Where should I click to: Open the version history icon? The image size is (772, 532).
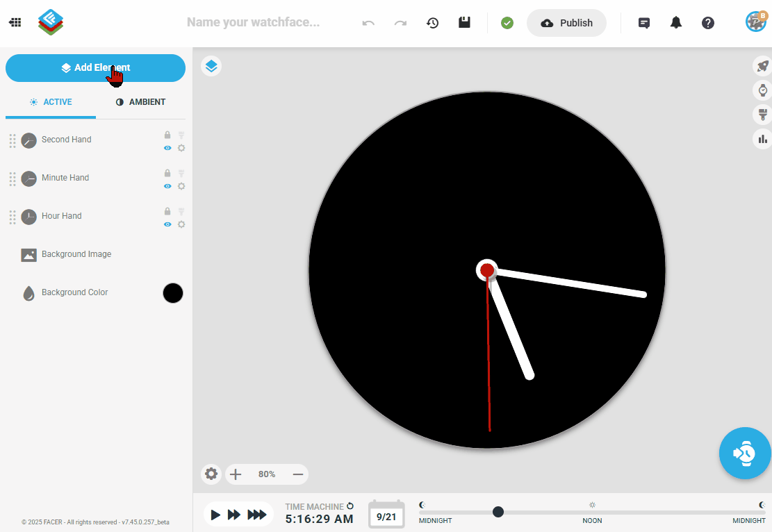click(x=432, y=23)
